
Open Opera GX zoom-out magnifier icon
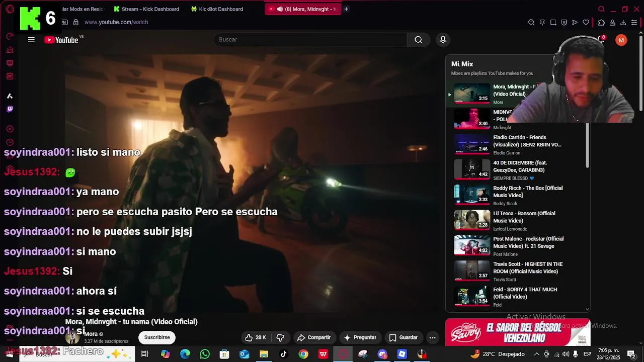click(531, 22)
